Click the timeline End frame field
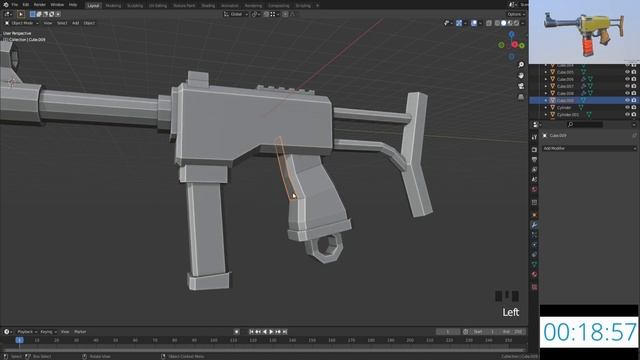Image resolution: width=640 pixels, height=360 pixels. [514, 332]
